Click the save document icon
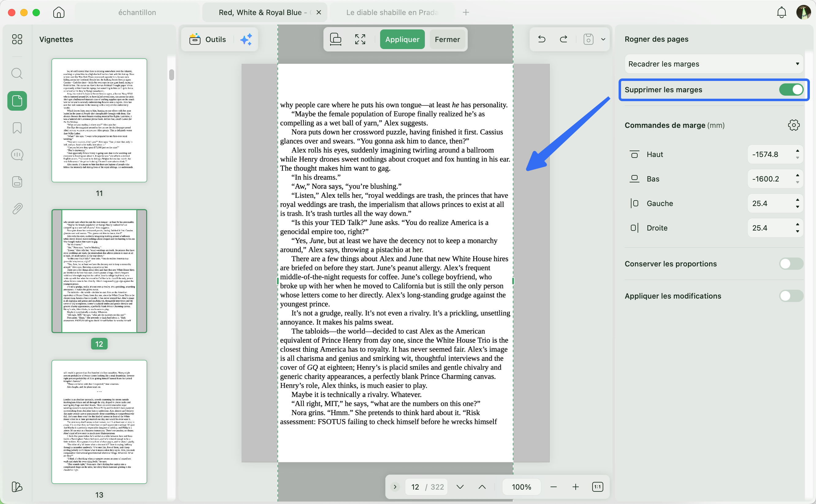 coord(589,39)
